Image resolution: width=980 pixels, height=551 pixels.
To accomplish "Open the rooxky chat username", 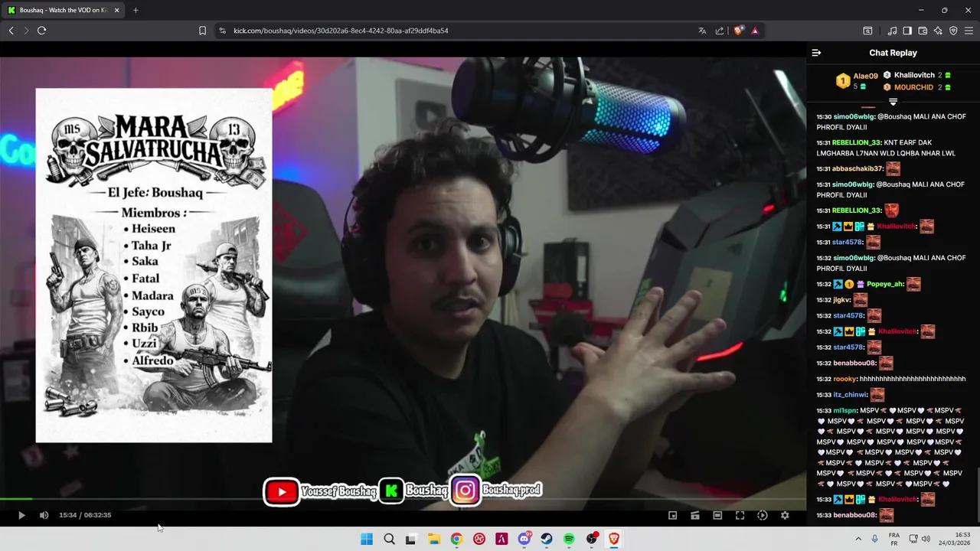I will 844,379.
